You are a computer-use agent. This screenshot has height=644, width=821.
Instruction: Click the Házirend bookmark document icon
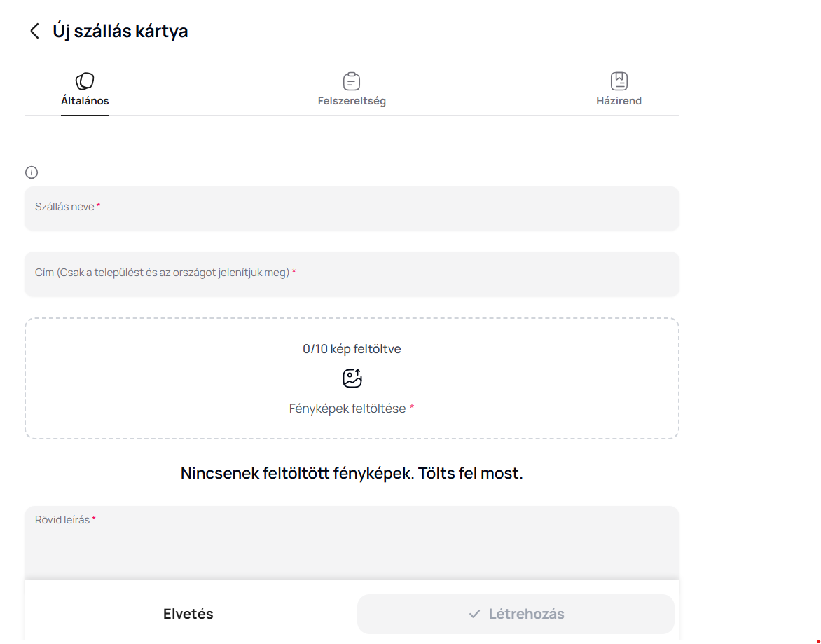(x=619, y=81)
